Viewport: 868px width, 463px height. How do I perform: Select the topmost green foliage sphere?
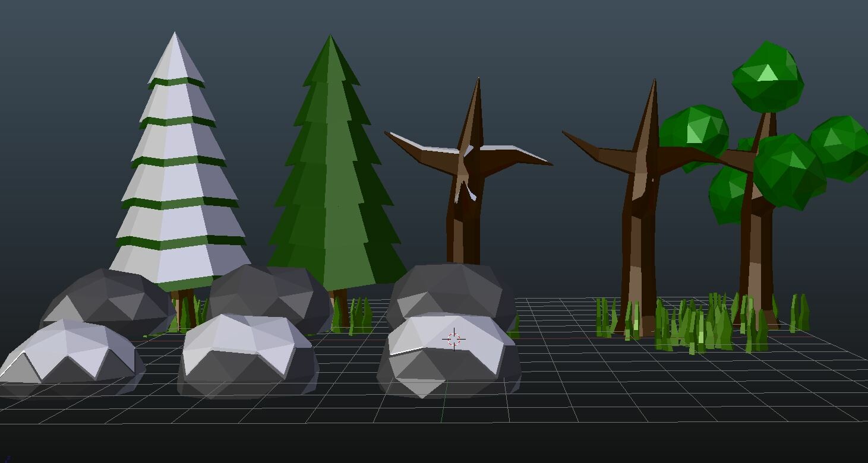(766, 77)
